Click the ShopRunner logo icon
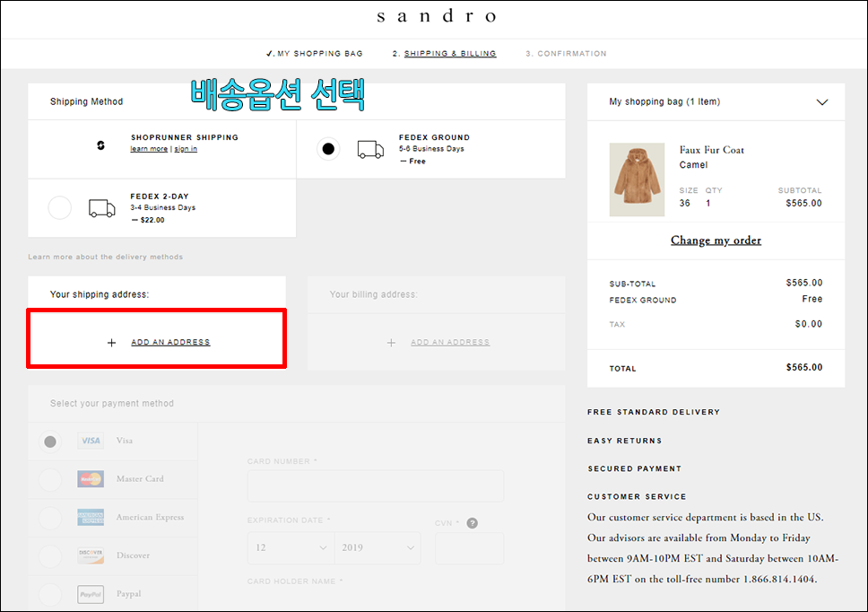The width and height of the screenshot is (868, 612). pyautogui.click(x=100, y=144)
